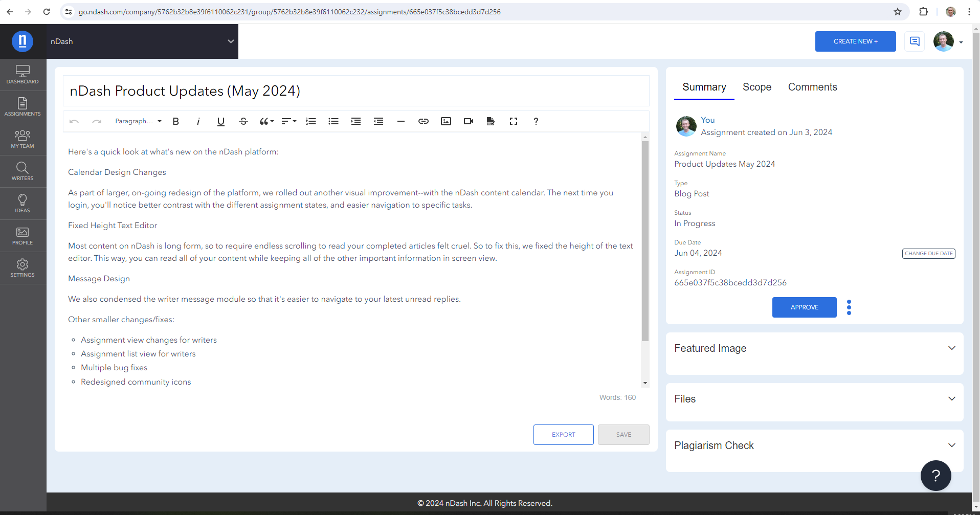Click the nDash logo
980x515 pixels.
click(23, 41)
